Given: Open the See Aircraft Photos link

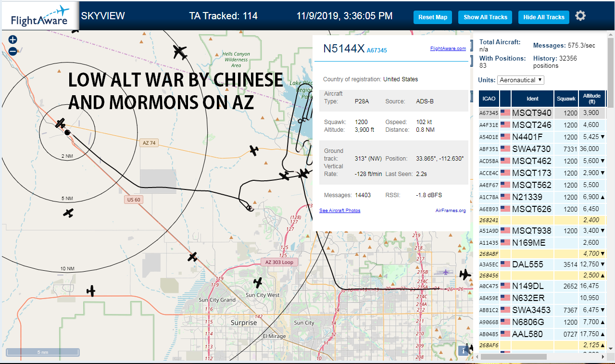Looking at the screenshot, I should [340, 211].
